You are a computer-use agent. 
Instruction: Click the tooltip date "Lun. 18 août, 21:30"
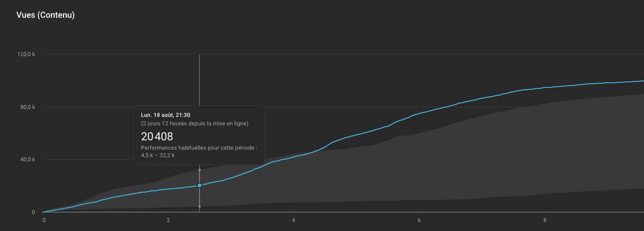point(165,115)
